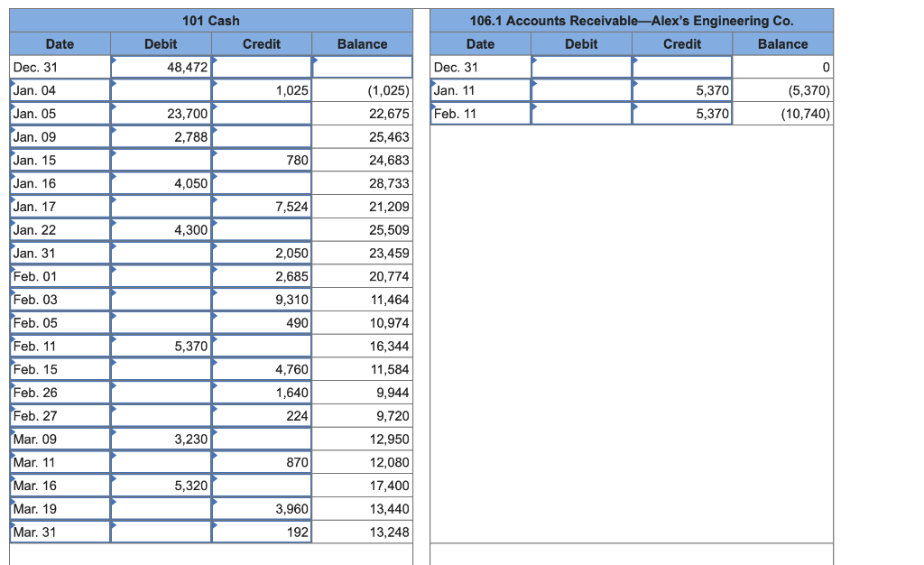This screenshot has height=565, width=924.
Task: Select the Feb. 05 credit cell showing 490
Action: (262, 323)
